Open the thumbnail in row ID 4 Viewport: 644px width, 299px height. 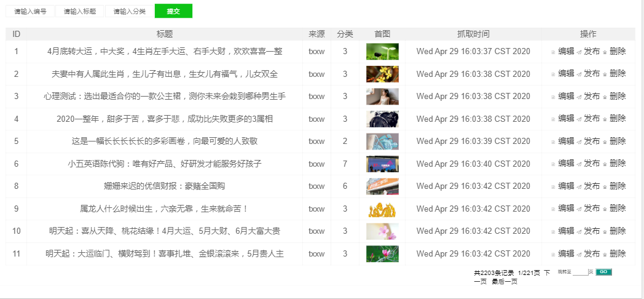pyautogui.click(x=382, y=119)
